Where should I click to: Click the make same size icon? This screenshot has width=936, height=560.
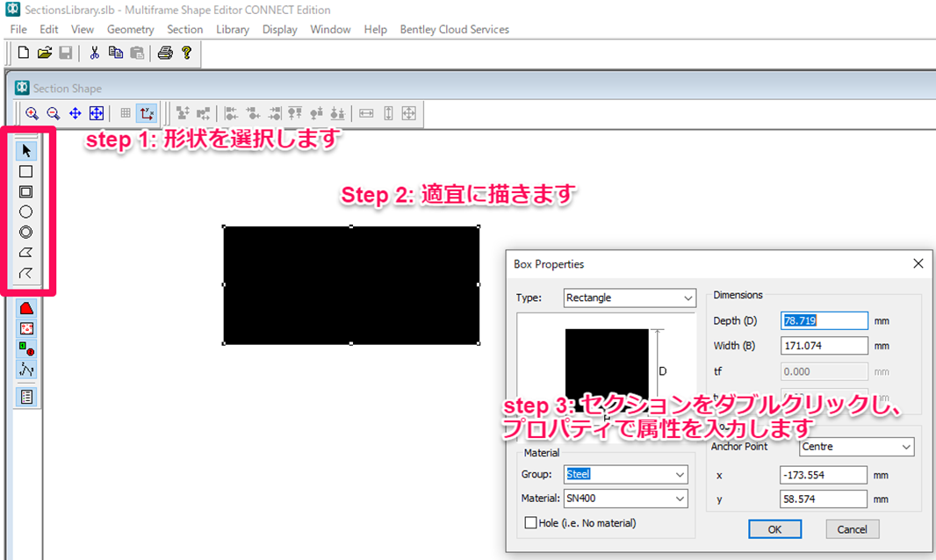(x=409, y=113)
